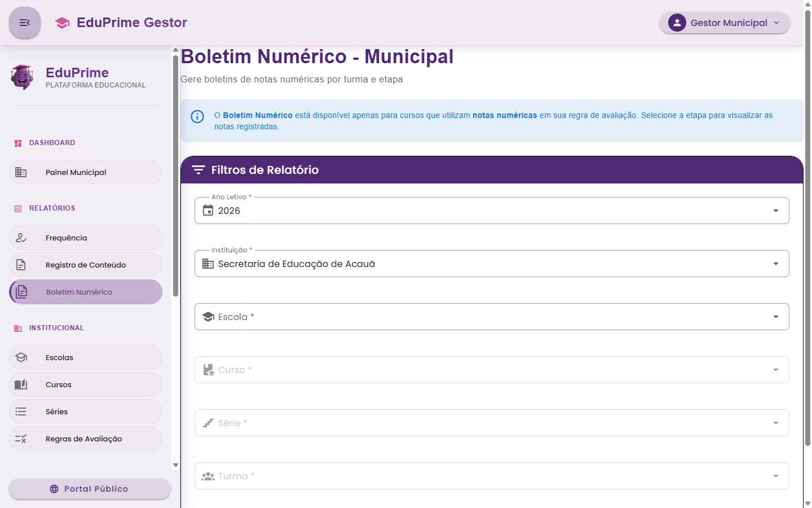Image resolution: width=812 pixels, height=508 pixels.
Task: Click the collapse sidebar hamburger icon
Action: coord(25,23)
